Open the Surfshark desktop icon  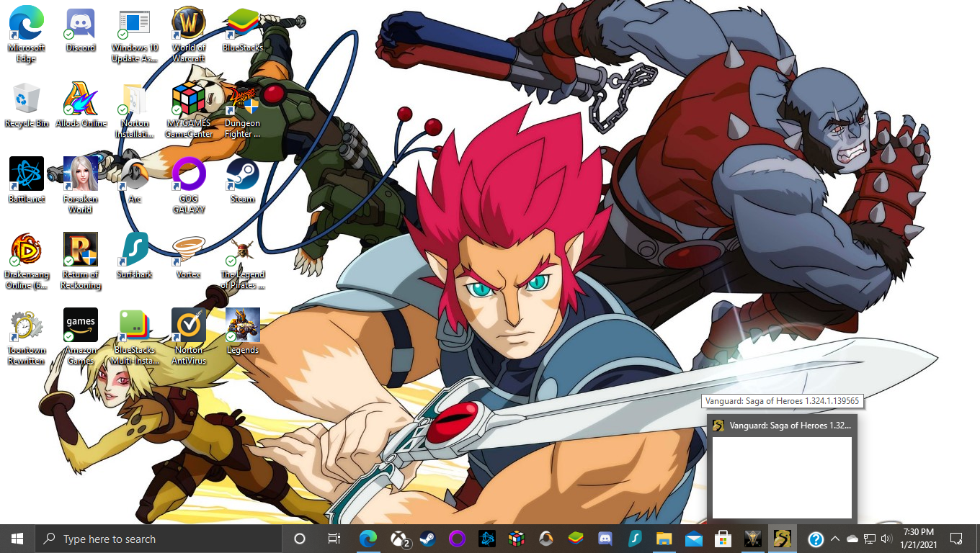[x=135, y=250]
